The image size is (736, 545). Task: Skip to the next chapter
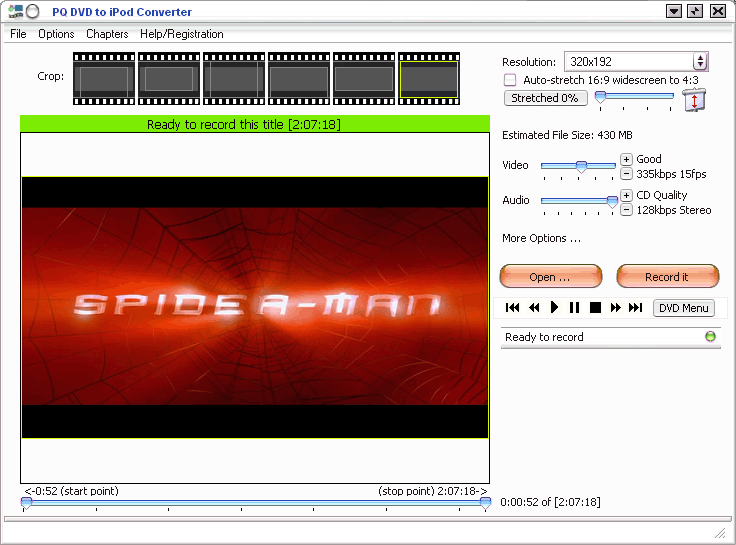(x=636, y=308)
